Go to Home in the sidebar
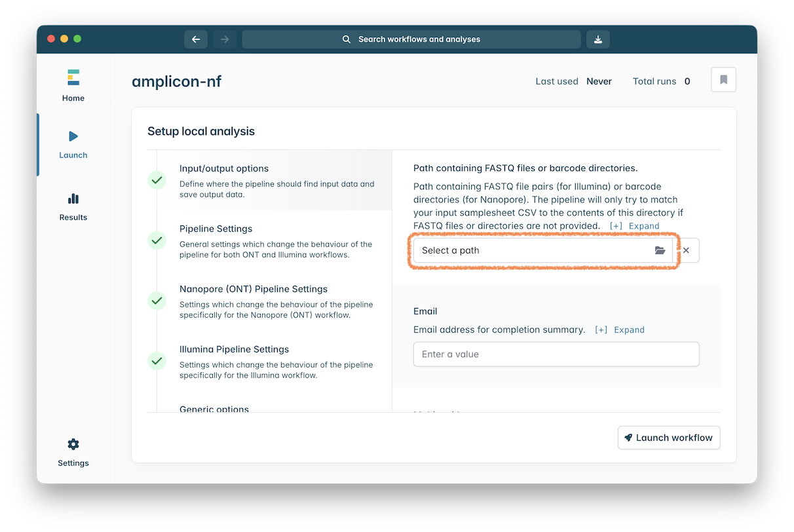This screenshot has width=794, height=532. point(73,86)
